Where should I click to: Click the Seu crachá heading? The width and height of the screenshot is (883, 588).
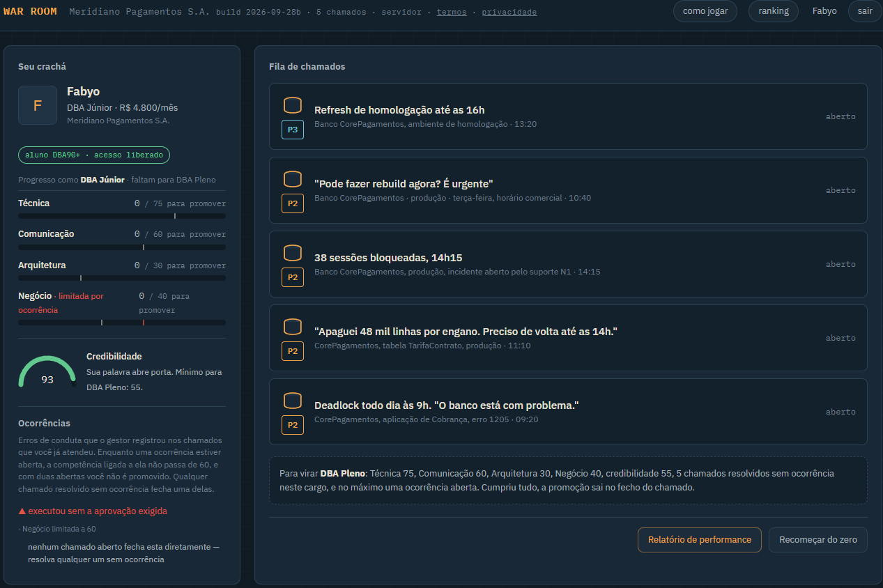tap(42, 67)
